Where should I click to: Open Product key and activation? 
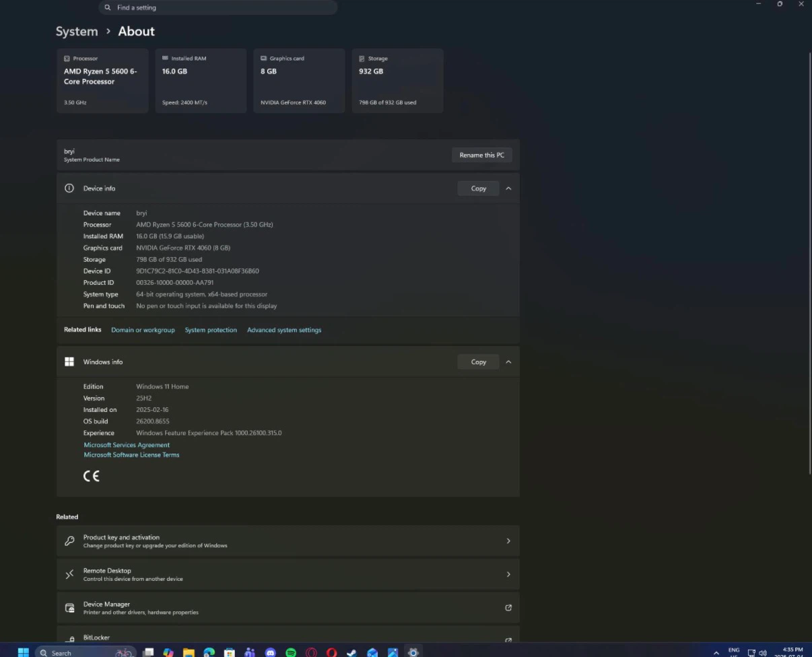[x=288, y=541]
